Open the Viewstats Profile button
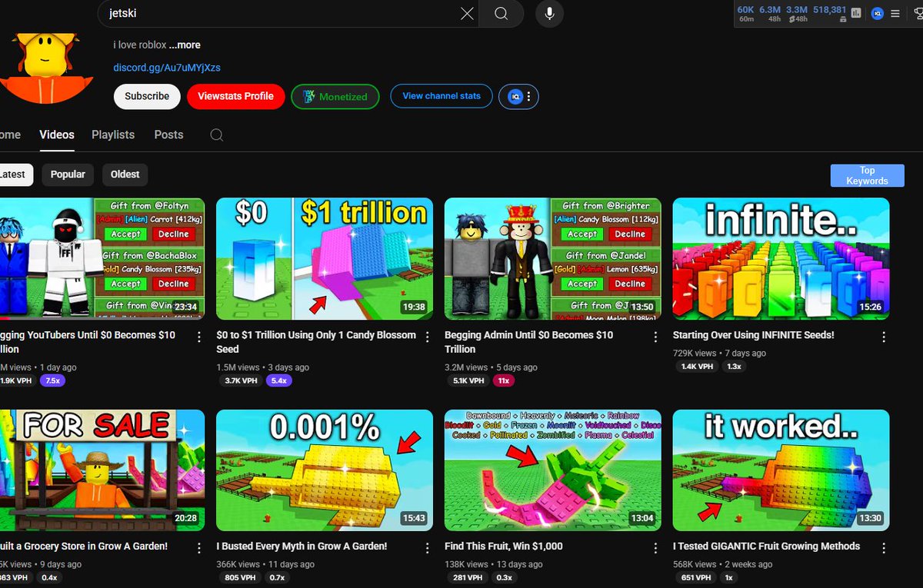This screenshot has width=923, height=588. 235,97
